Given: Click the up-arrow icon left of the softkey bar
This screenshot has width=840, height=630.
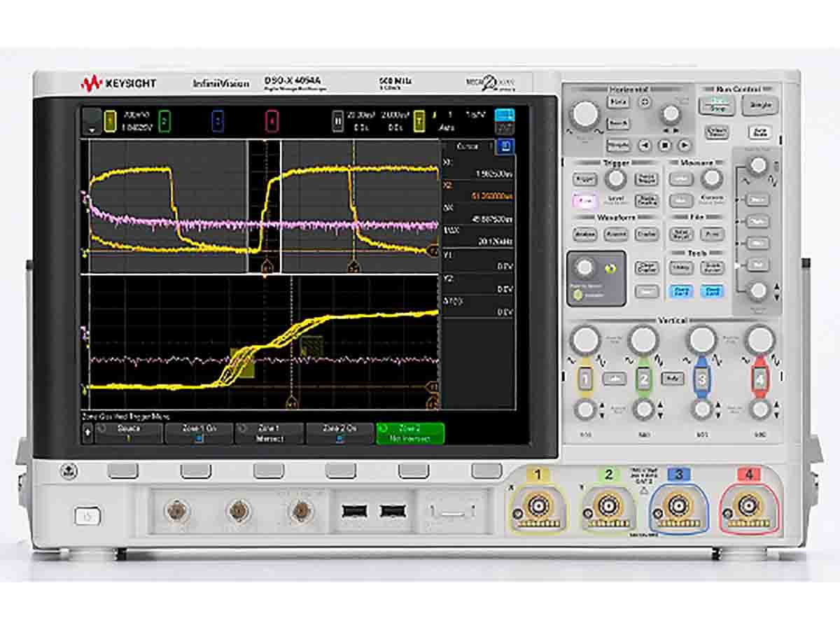Looking at the screenshot, I should click(88, 433).
